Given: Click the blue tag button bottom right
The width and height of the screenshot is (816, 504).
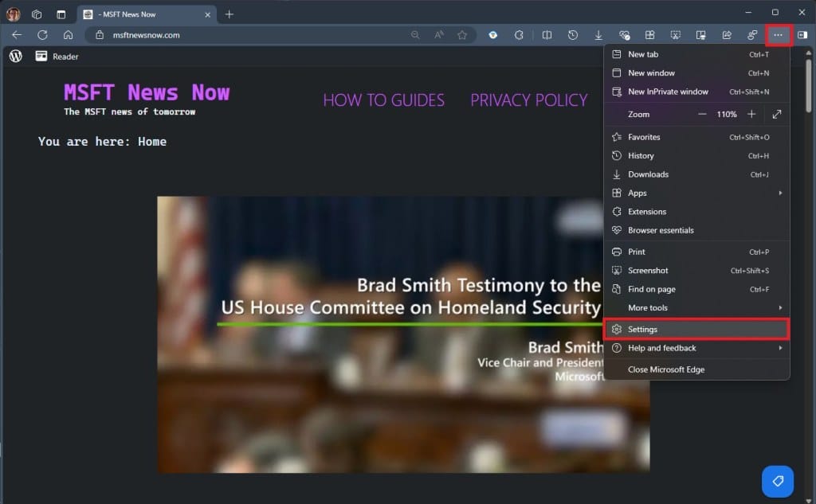Looking at the screenshot, I should point(777,482).
